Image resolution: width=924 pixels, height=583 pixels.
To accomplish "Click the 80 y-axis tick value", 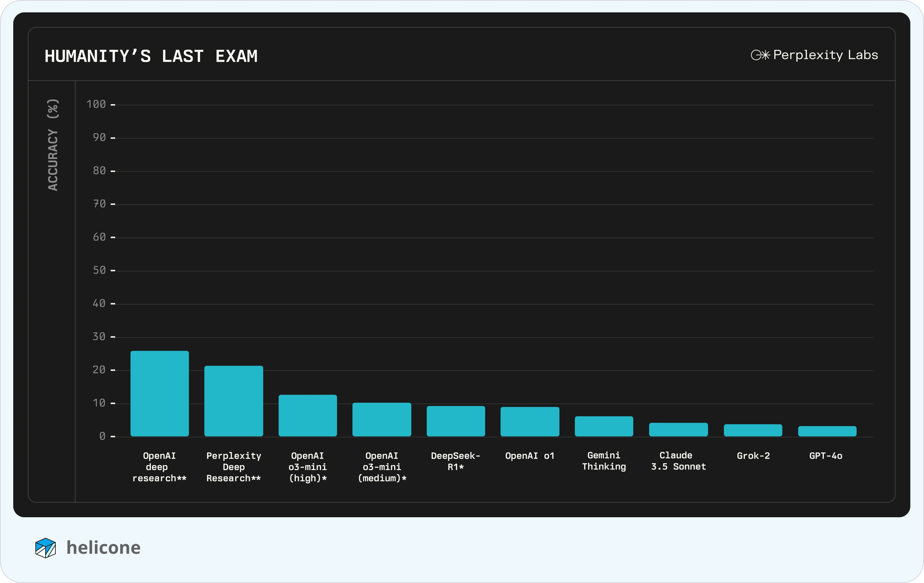I will click(99, 171).
